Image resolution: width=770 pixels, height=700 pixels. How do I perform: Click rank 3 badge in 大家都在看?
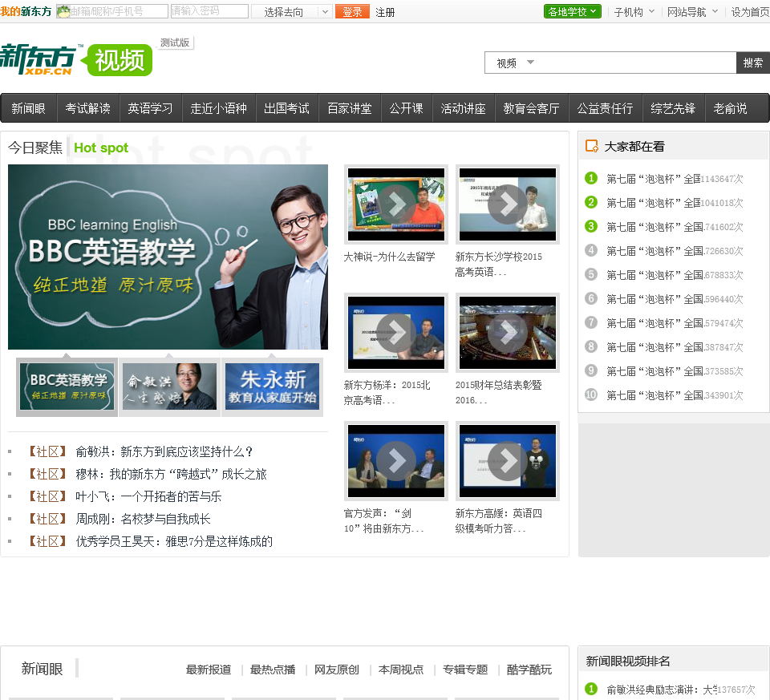[x=591, y=226]
